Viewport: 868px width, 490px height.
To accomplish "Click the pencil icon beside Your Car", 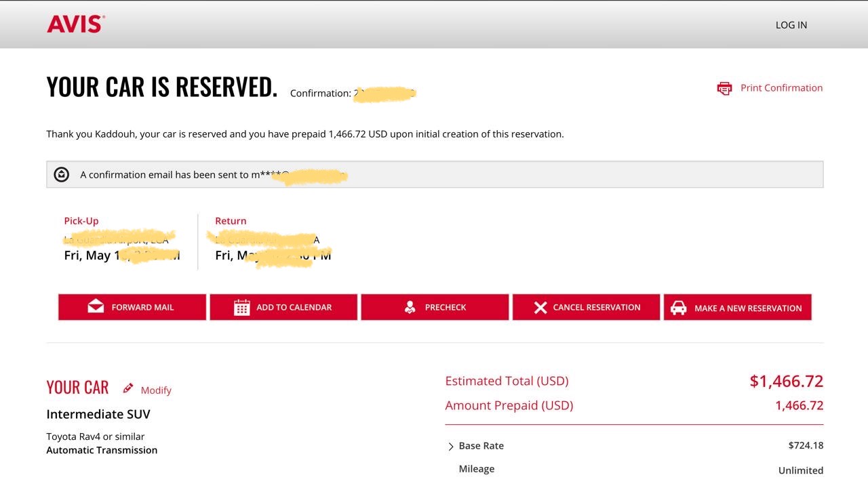I will (x=128, y=388).
